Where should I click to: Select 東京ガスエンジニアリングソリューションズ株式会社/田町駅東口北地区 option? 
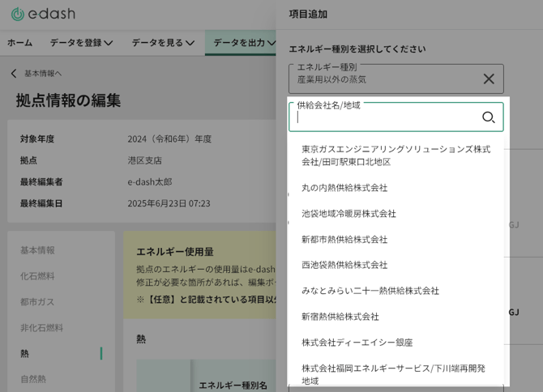click(395, 156)
